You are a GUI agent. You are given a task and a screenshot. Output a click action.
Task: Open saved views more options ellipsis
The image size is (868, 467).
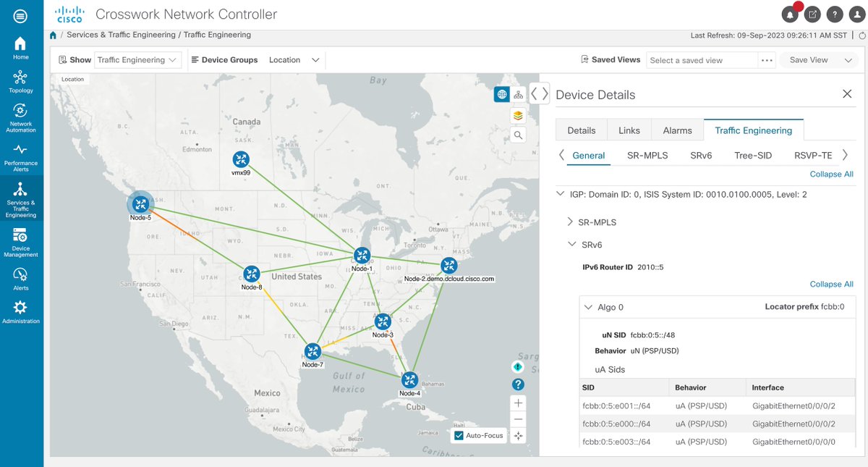[767, 60]
